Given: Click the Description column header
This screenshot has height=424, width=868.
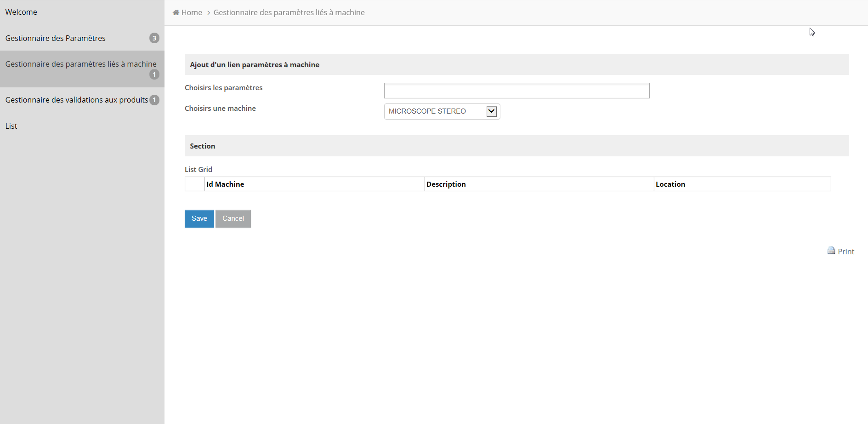Looking at the screenshot, I should pos(539,184).
